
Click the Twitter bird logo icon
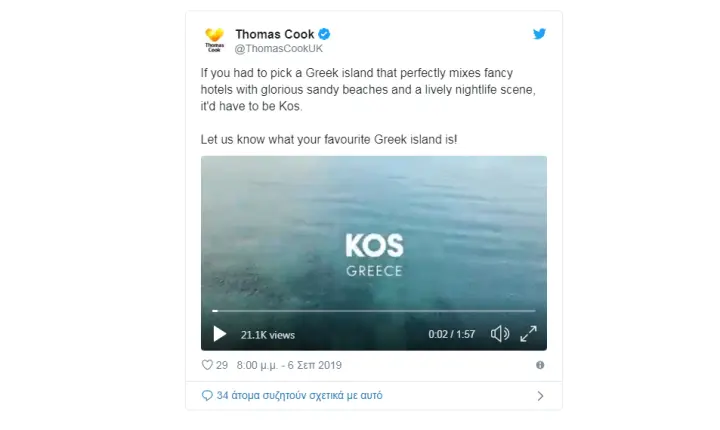[539, 34]
